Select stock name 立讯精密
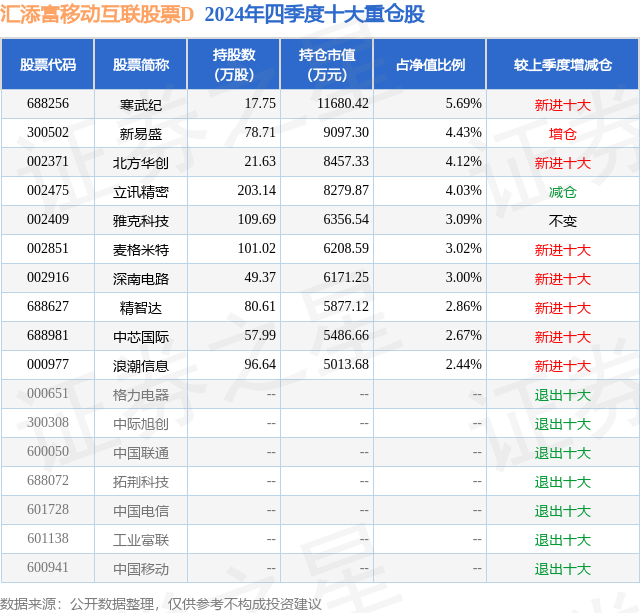 click(x=141, y=192)
